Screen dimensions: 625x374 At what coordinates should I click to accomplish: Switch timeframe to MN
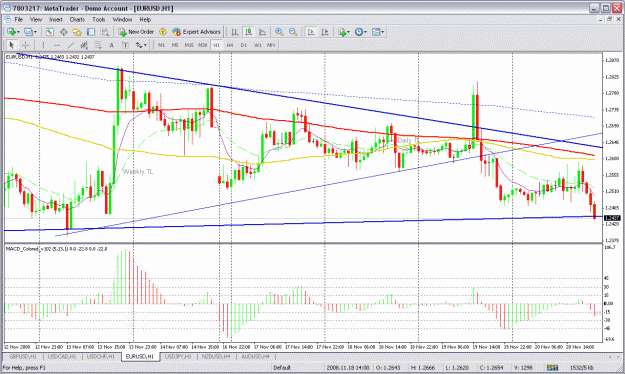point(271,45)
